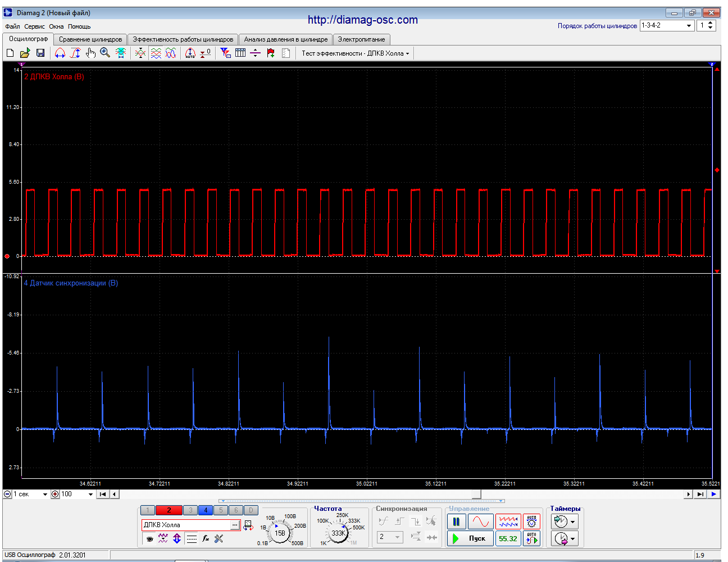Open the cylinder firing order 1-3-4-2 dropdown

(x=667, y=25)
